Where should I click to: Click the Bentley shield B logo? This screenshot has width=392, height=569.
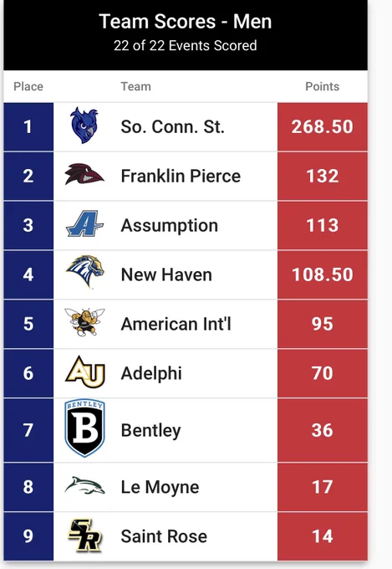(x=84, y=428)
